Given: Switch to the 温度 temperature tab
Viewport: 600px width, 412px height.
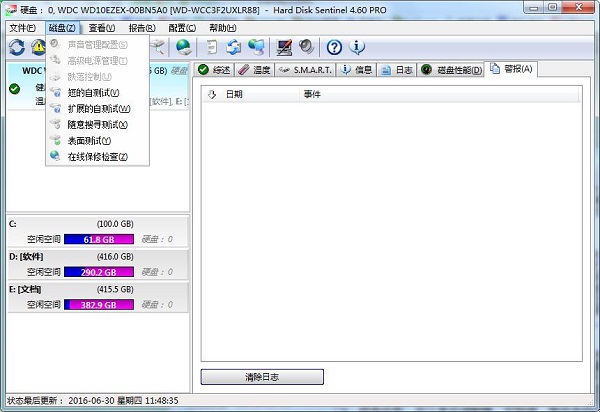Looking at the screenshot, I should click(x=254, y=70).
